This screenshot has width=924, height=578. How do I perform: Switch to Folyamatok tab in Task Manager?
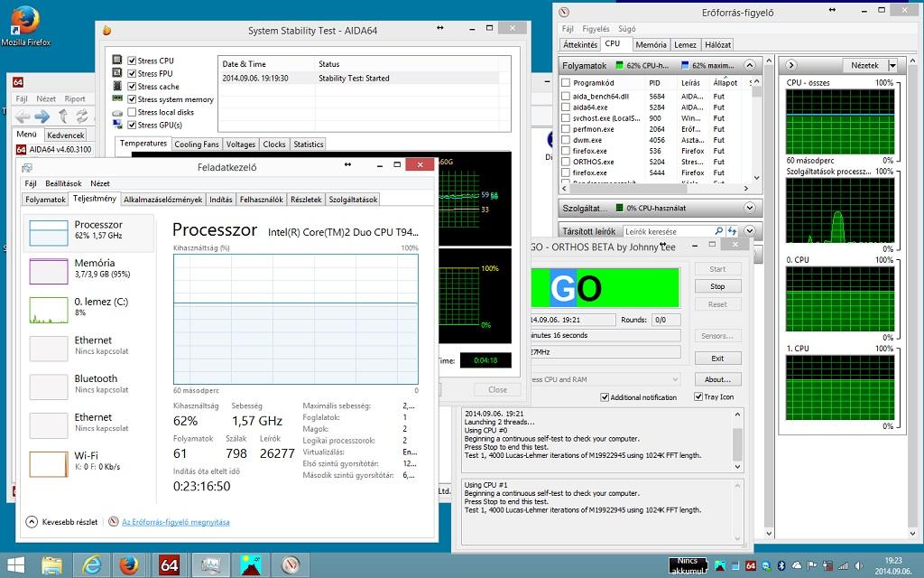click(x=45, y=200)
